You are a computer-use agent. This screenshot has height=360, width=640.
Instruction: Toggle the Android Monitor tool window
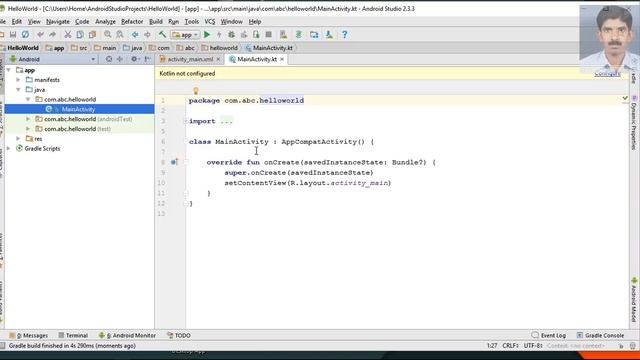pyautogui.click(x=127, y=336)
